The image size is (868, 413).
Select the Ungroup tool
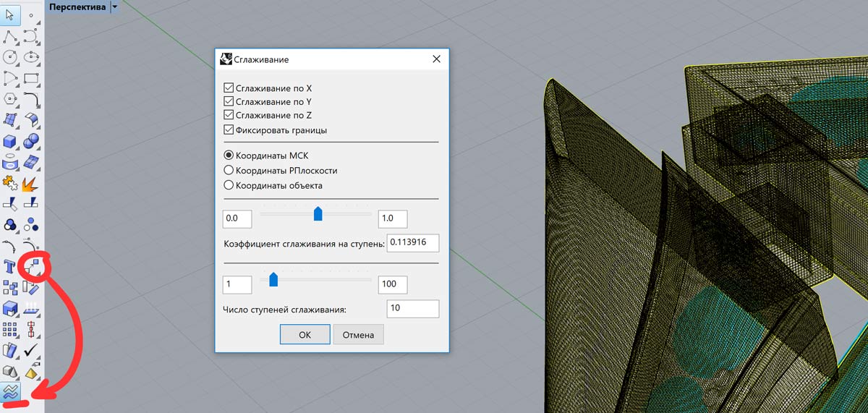31,226
